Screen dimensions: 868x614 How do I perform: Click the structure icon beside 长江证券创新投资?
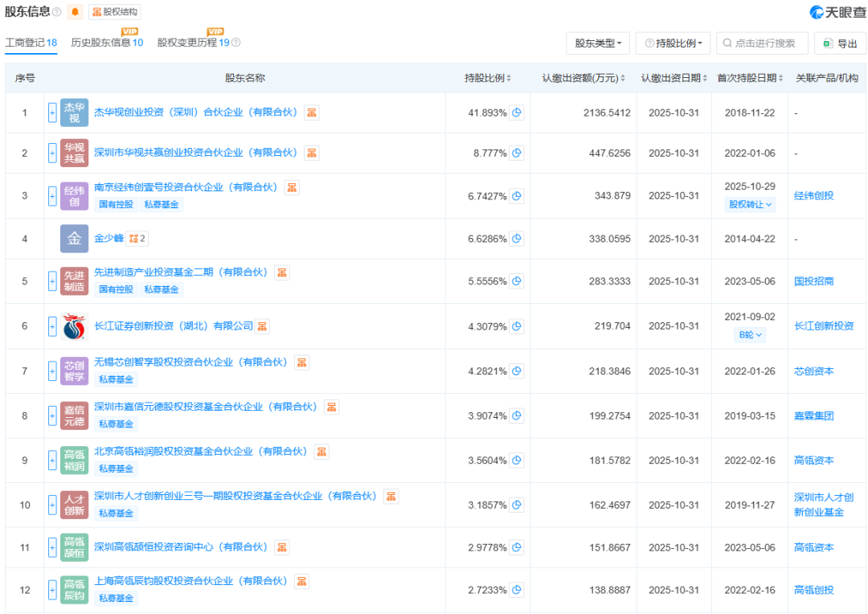pyautogui.click(x=262, y=326)
